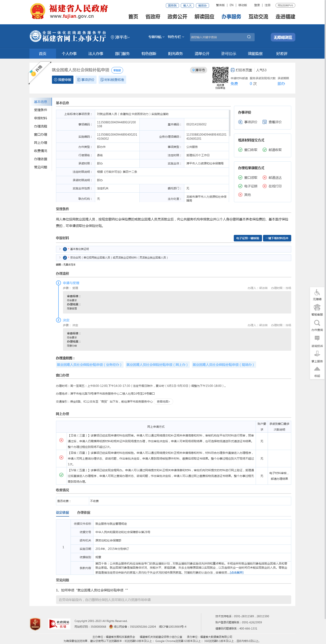
Task: Click the 闽公网安备 police badge icon
Action: point(111,626)
